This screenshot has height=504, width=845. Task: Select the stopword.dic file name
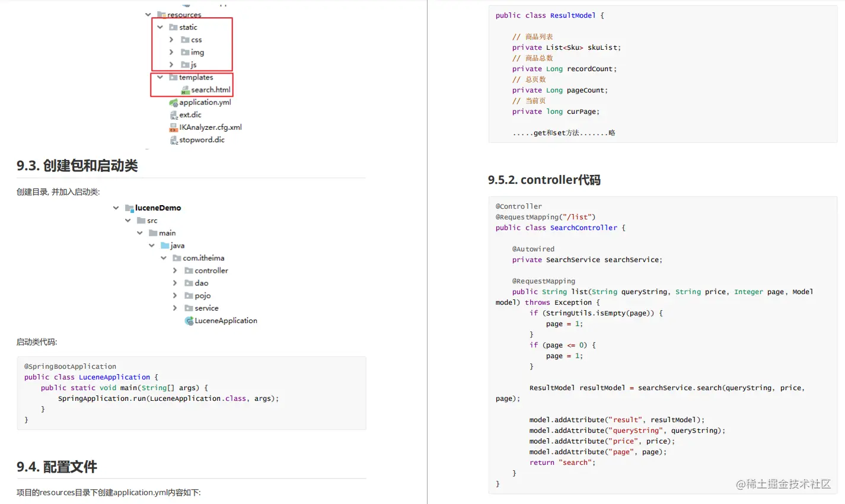pyautogui.click(x=202, y=140)
